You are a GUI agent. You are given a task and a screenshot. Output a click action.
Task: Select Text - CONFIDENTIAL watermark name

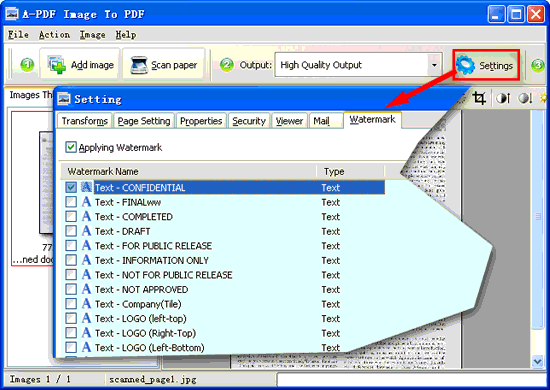point(140,188)
